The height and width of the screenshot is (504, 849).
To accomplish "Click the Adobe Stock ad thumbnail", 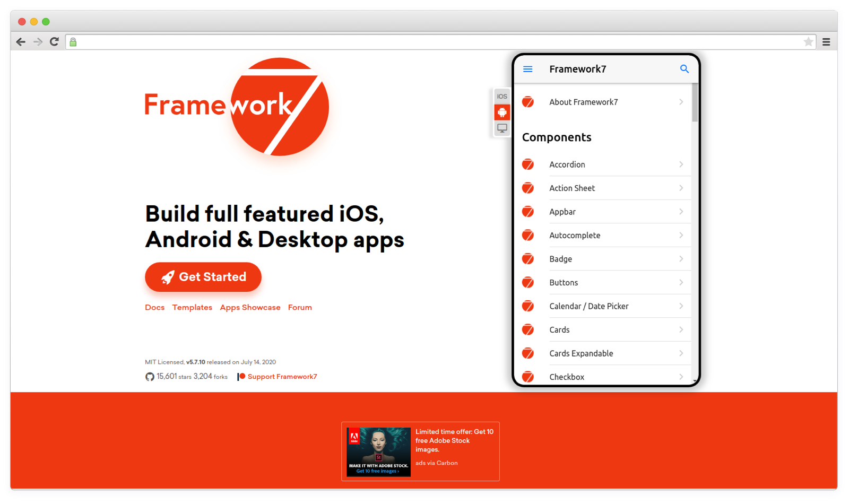I will coord(378,451).
